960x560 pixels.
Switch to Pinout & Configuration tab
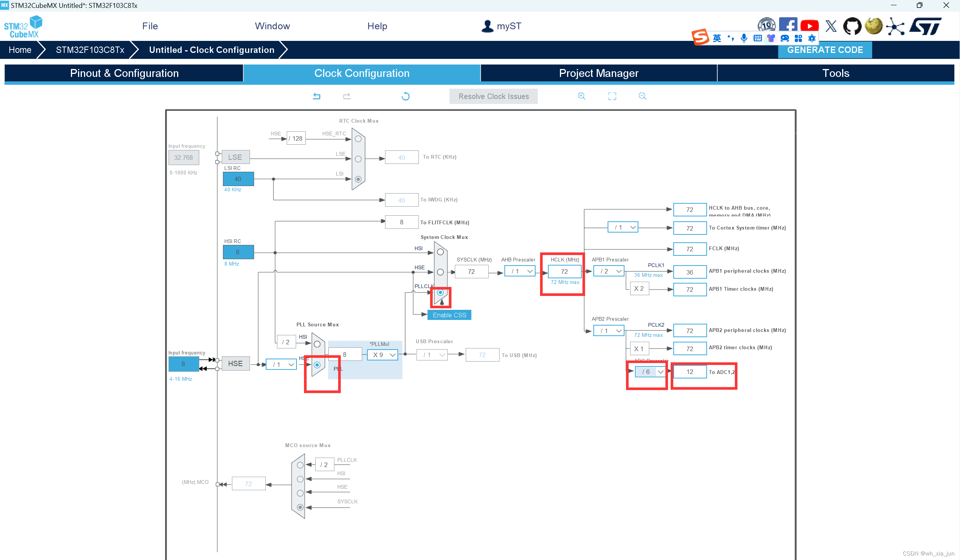click(x=124, y=73)
